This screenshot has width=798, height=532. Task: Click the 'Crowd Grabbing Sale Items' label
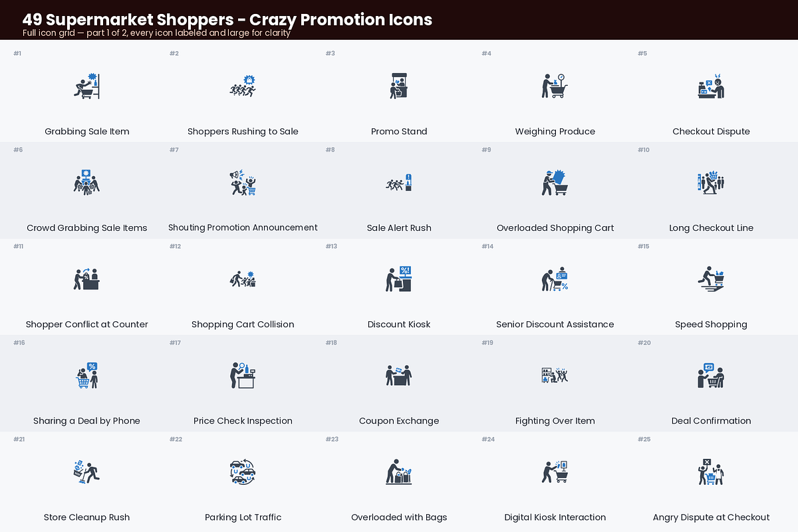click(x=87, y=227)
